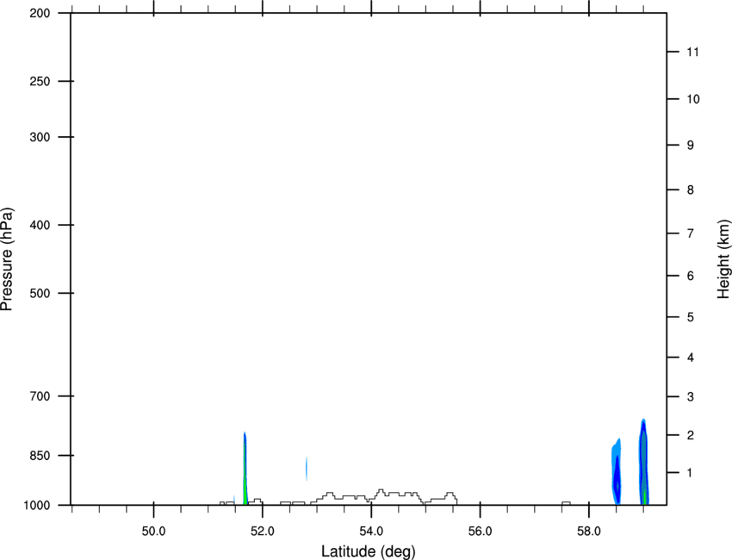
Task: Click the 11 km height label
Action: [x=693, y=52]
